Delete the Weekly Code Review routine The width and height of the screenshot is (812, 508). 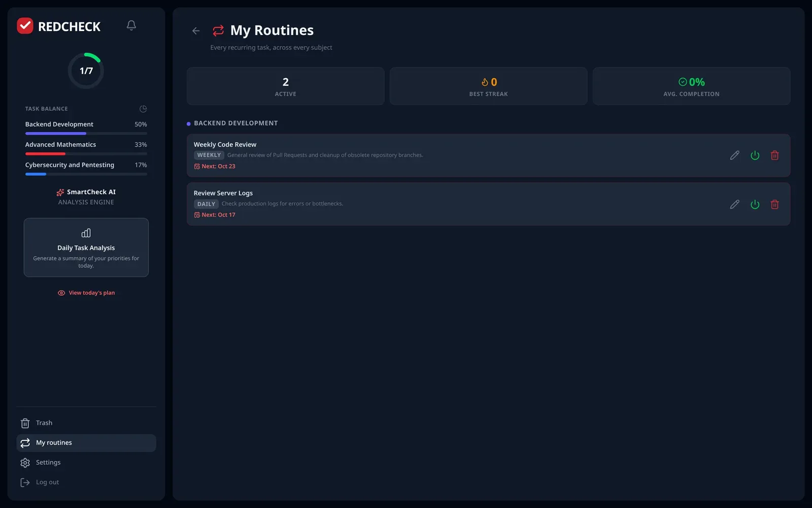(x=774, y=155)
